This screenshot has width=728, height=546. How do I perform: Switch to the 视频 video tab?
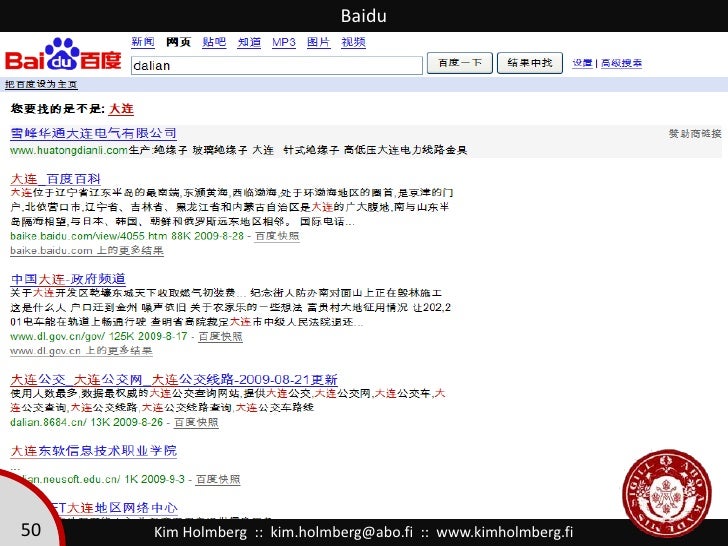(x=353, y=42)
